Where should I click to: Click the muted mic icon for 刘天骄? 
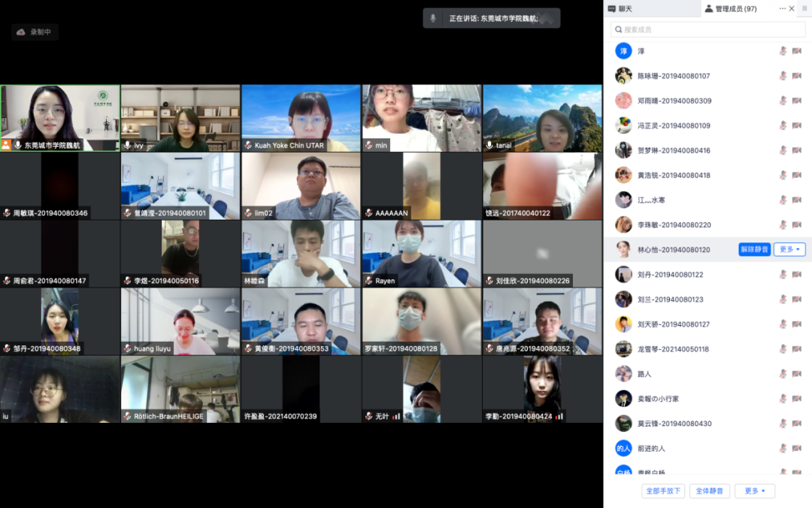coord(783,324)
